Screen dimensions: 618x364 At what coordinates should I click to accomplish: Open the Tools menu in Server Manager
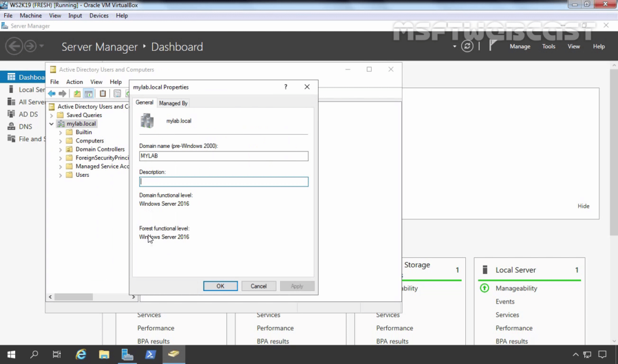549,46
